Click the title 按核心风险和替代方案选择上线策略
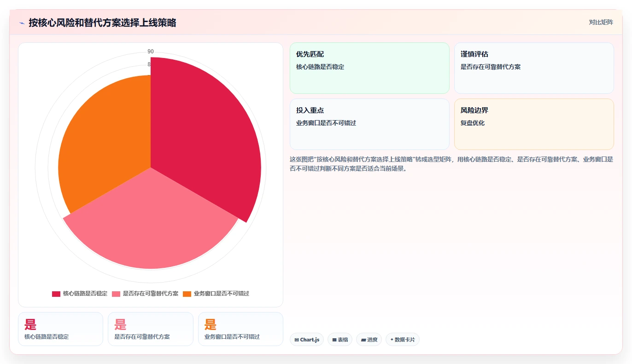The width and height of the screenshot is (632, 364). coord(102,23)
